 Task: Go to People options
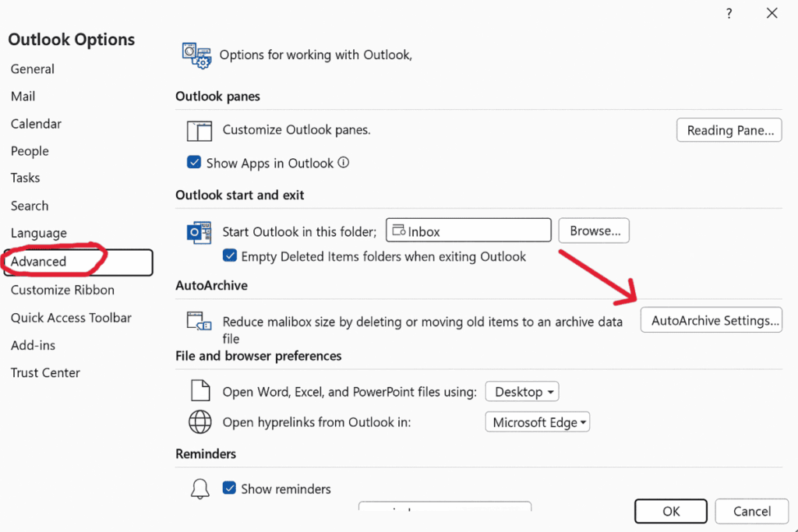pyautogui.click(x=30, y=151)
